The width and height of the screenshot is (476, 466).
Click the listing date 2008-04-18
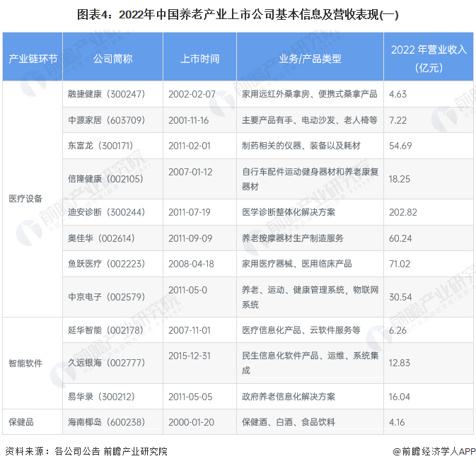coord(191,264)
